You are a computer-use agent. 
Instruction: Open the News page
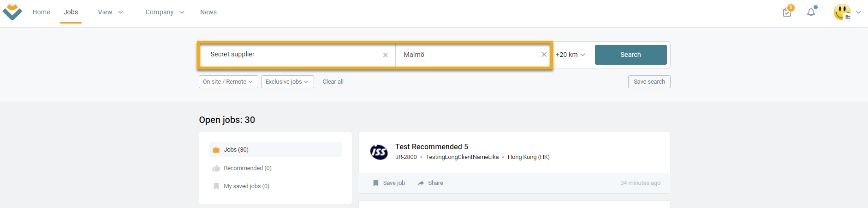click(x=208, y=12)
